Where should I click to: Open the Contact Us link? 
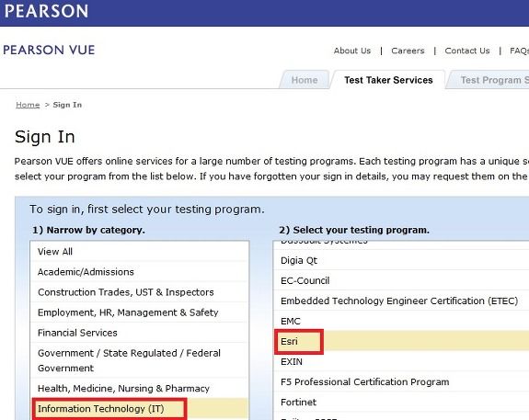467,51
